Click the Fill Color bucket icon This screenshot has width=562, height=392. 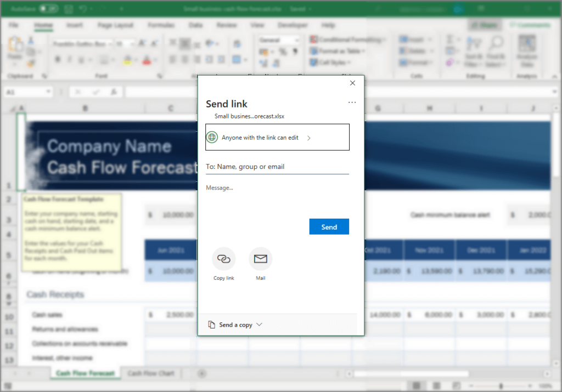(x=127, y=60)
